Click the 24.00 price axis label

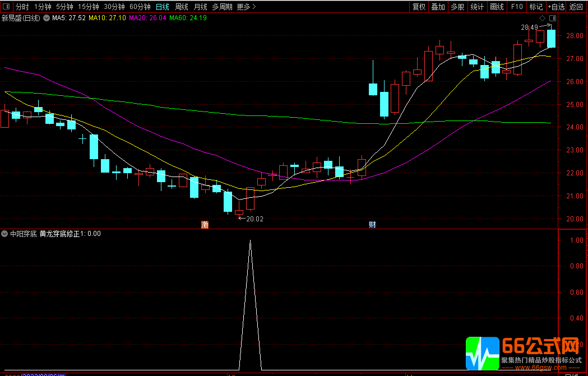[x=576, y=127]
